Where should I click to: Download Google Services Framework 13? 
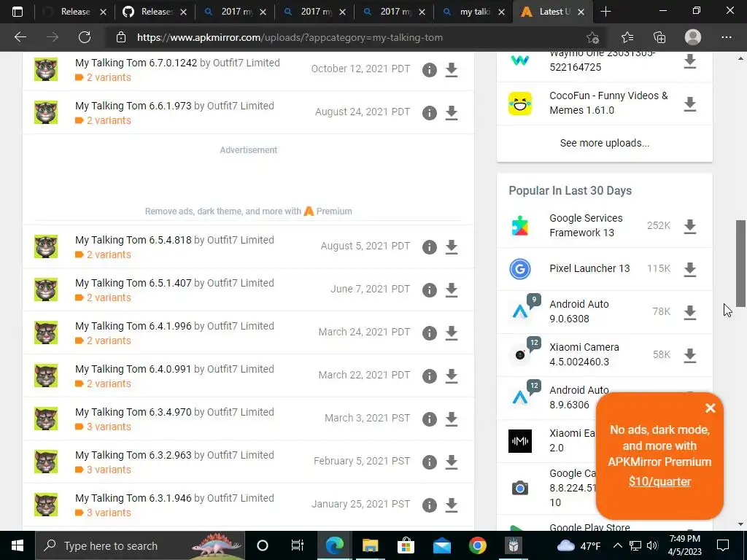[690, 227]
